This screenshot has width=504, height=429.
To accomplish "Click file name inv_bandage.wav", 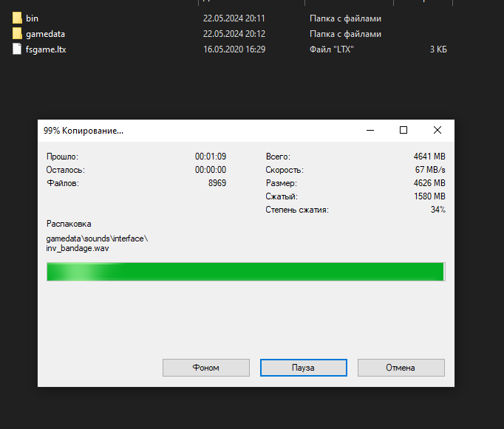I will [x=78, y=248].
